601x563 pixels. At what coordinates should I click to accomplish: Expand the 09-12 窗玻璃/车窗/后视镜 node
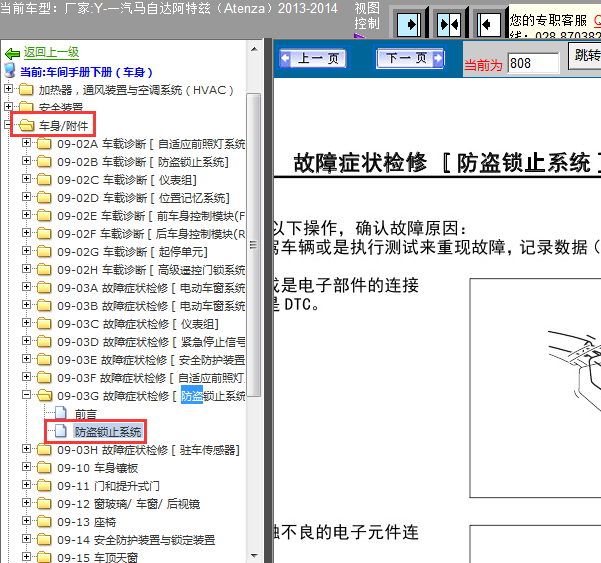26,503
